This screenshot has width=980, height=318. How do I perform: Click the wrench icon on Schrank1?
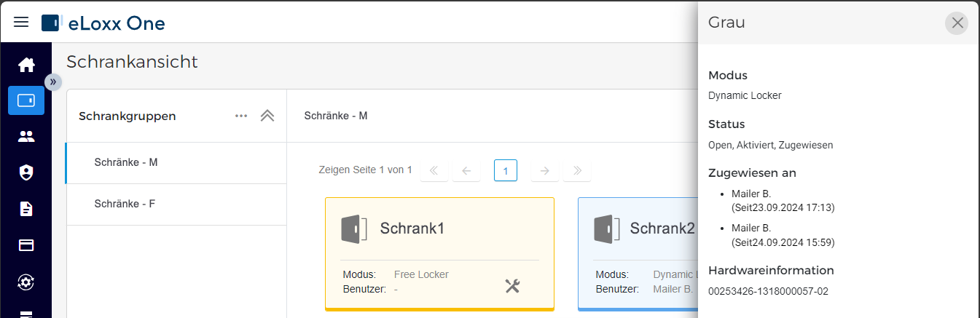[x=513, y=286]
